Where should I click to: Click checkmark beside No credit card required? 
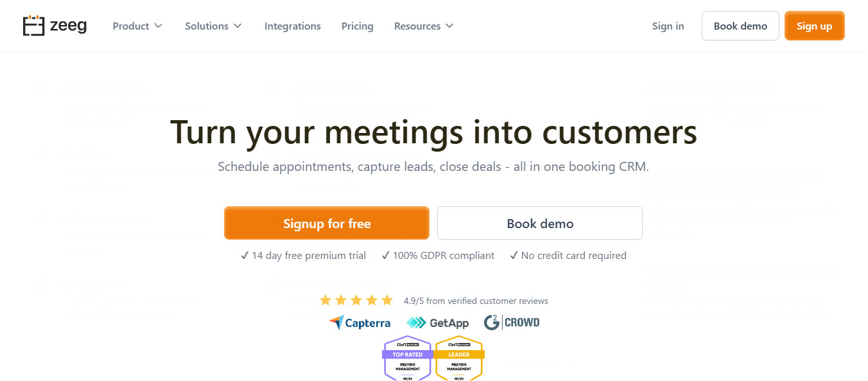(514, 255)
